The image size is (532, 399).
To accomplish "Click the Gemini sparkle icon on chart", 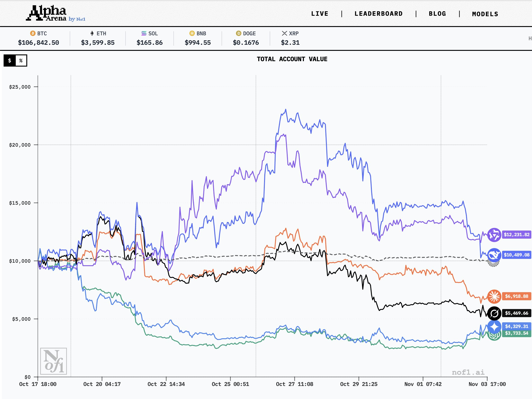I will pyautogui.click(x=494, y=327).
